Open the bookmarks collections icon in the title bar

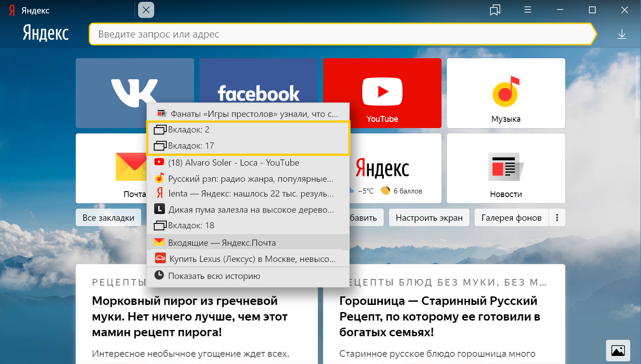click(x=495, y=10)
